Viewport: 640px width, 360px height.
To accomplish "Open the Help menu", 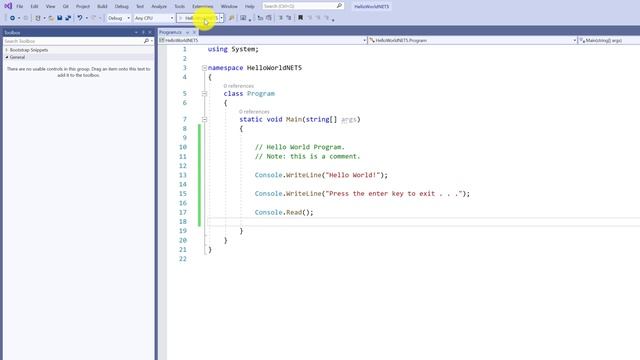I will click(x=249, y=7).
